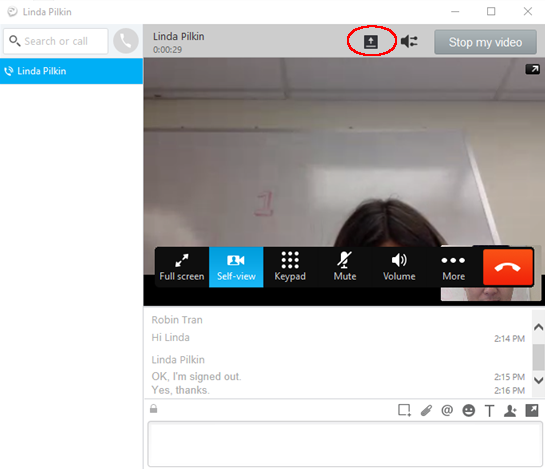End the call with the red hang-up button
Image resolution: width=545 pixels, height=469 pixels.
tap(507, 267)
